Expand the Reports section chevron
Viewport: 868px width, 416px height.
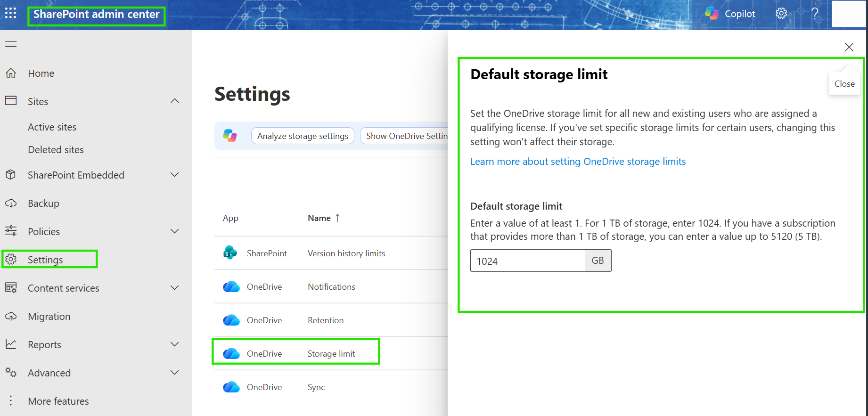point(175,344)
